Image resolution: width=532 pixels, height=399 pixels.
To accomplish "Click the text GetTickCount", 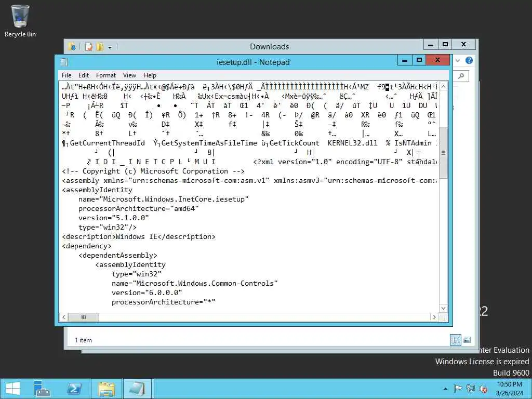I will click(x=294, y=143).
